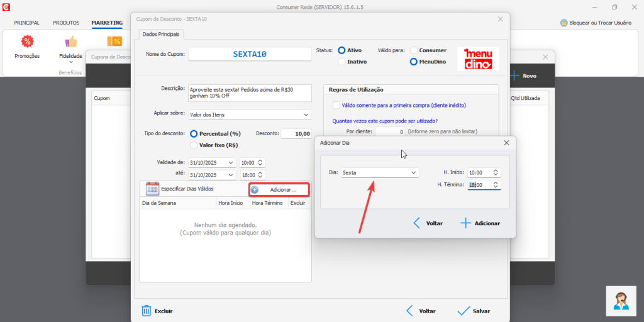The height and width of the screenshot is (322, 644).
Task: Select the Dados Principais tab
Action: [161, 34]
